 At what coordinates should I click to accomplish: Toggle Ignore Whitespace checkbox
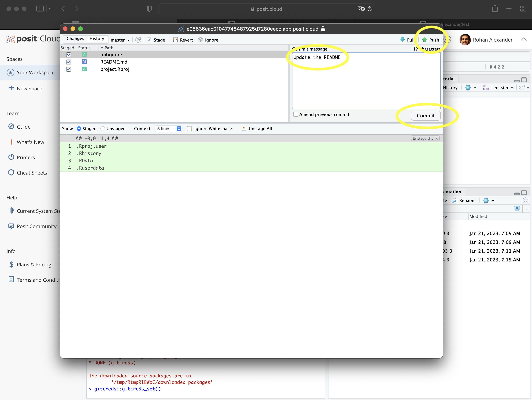tap(190, 129)
